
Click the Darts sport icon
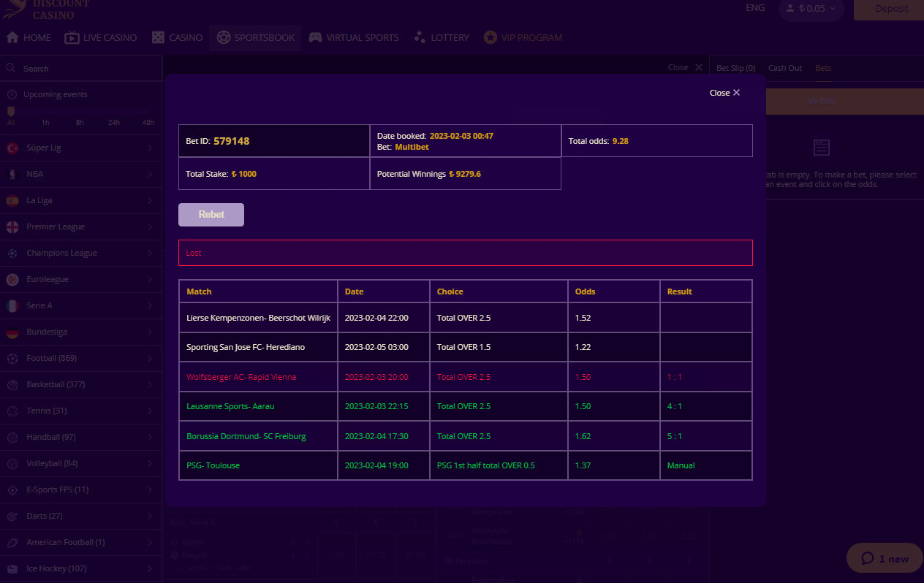pyautogui.click(x=12, y=516)
